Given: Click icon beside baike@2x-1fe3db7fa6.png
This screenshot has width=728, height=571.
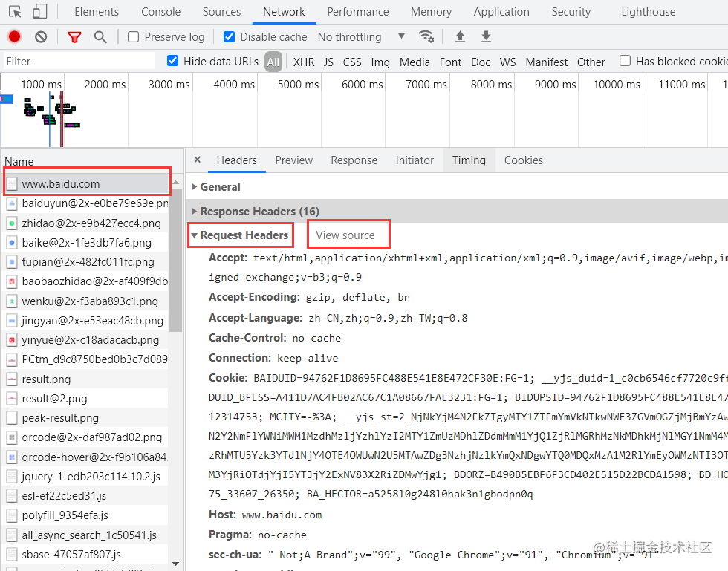Looking at the screenshot, I should [12, 243].
